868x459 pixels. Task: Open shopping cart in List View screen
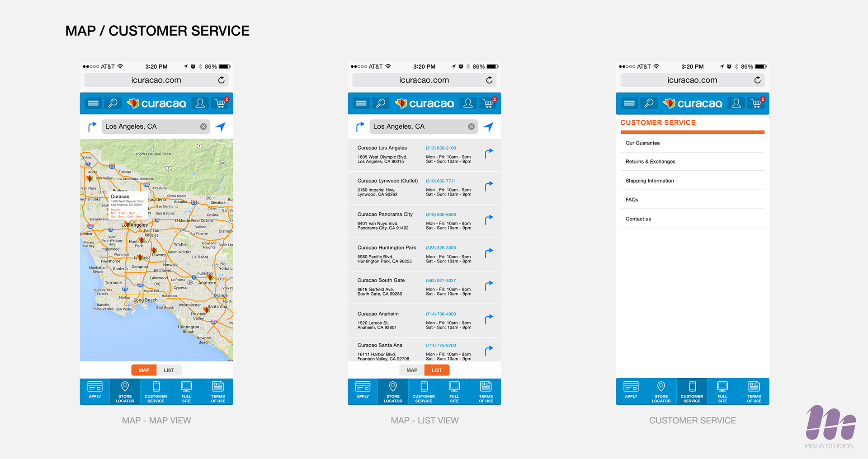488,103
